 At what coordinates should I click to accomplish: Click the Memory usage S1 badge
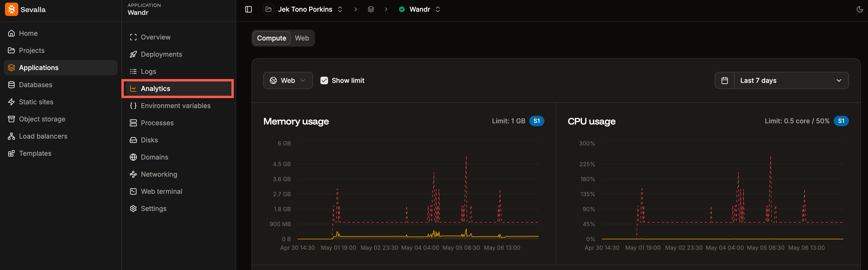pos(537,121)
